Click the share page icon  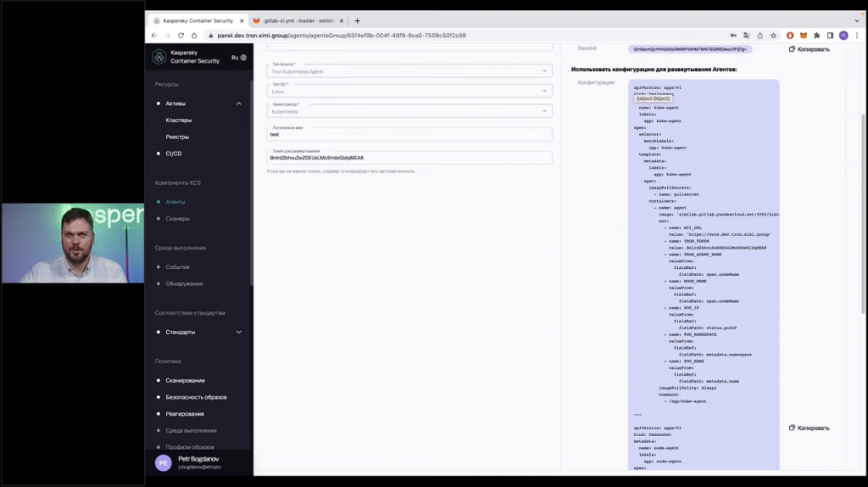click(760, 36)
